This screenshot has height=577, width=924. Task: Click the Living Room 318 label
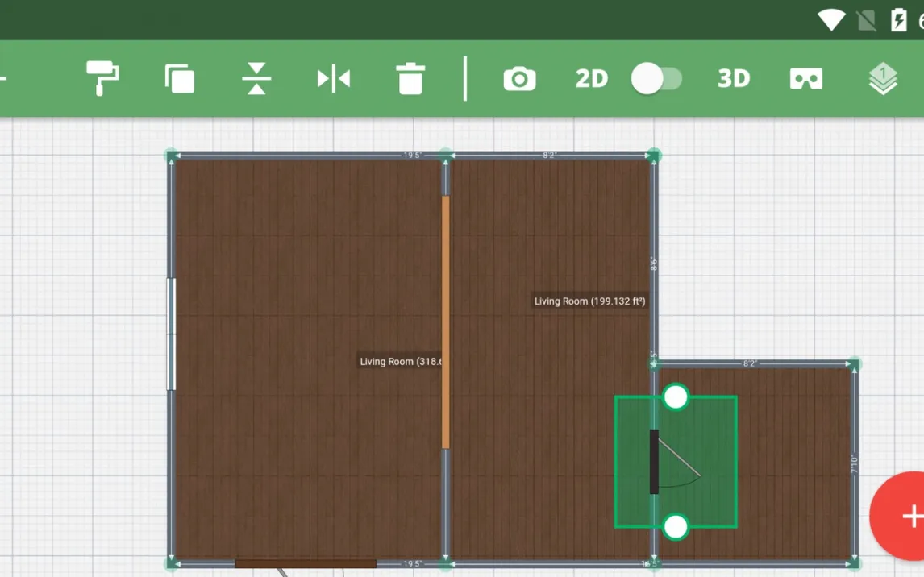pos(400,362)
